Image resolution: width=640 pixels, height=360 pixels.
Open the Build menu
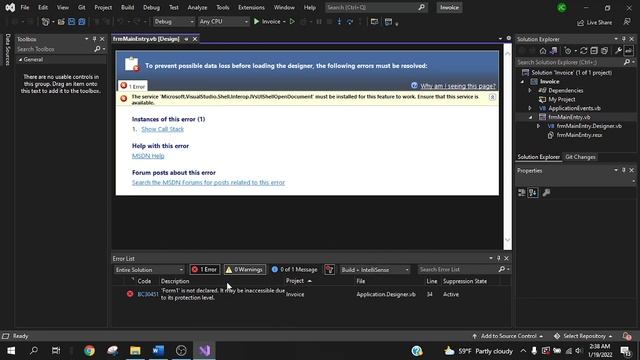[x=127, y=7]
